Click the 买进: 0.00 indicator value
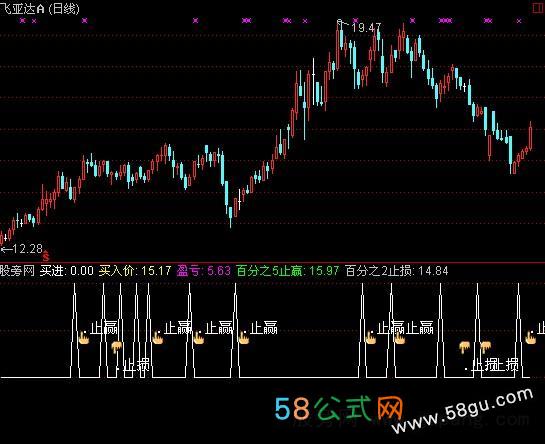545x444 pixels. click(x=67, y=271)
